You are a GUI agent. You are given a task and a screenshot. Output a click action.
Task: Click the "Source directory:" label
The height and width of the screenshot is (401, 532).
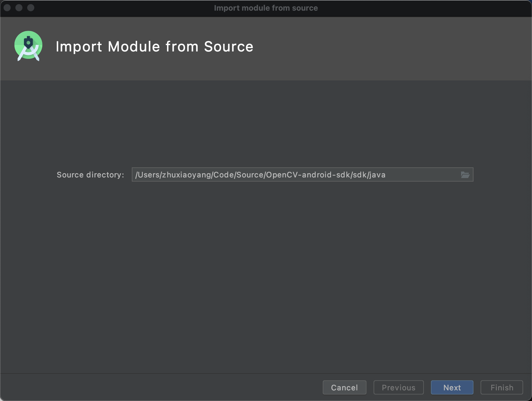coord(90,175)
